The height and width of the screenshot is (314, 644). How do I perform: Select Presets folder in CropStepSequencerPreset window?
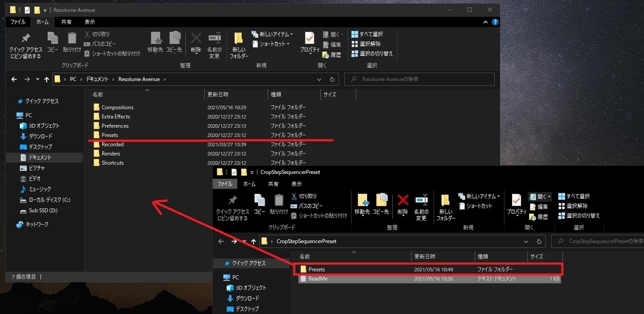pos(429,269)
